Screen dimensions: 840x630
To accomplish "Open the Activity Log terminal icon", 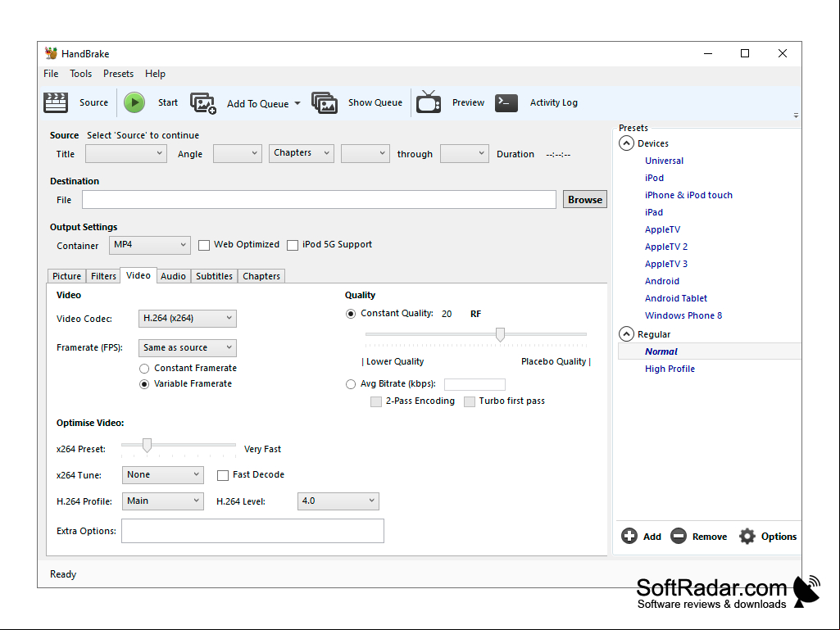I will (506, 102).
